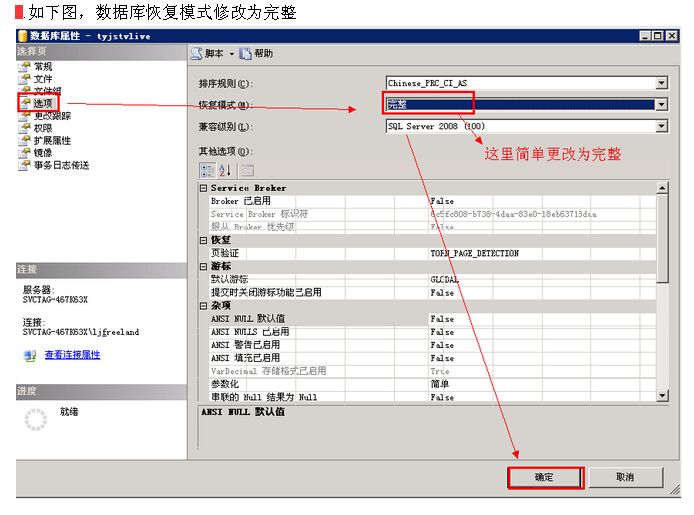Open the 查看连接属性 link

tap(72, 355)
